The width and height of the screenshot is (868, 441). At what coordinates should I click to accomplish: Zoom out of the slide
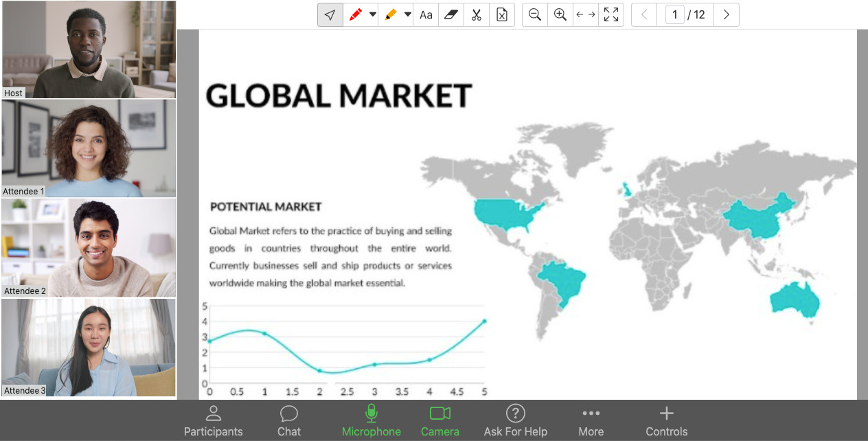[x=535, y=14]
